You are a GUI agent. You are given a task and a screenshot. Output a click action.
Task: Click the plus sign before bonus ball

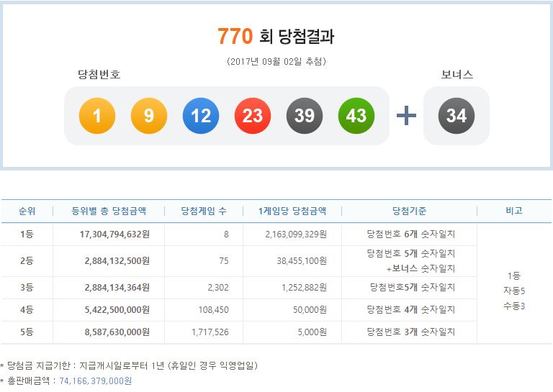coord(406,116)
